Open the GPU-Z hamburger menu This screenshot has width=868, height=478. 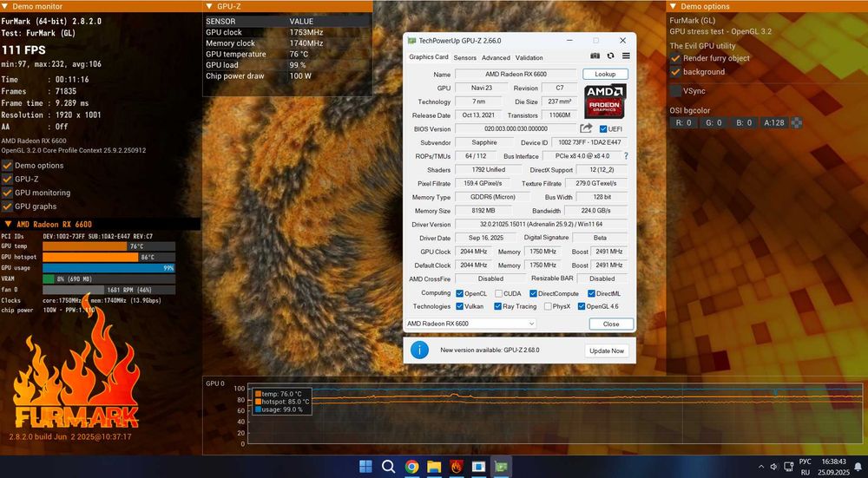[x=626, y=56]
